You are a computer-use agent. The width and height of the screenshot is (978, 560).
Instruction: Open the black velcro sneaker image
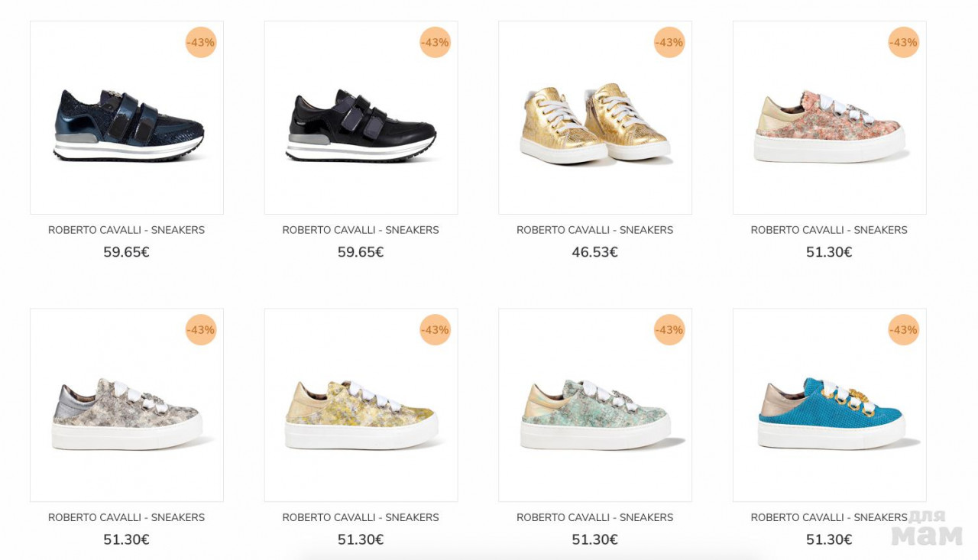pos(361,125)
